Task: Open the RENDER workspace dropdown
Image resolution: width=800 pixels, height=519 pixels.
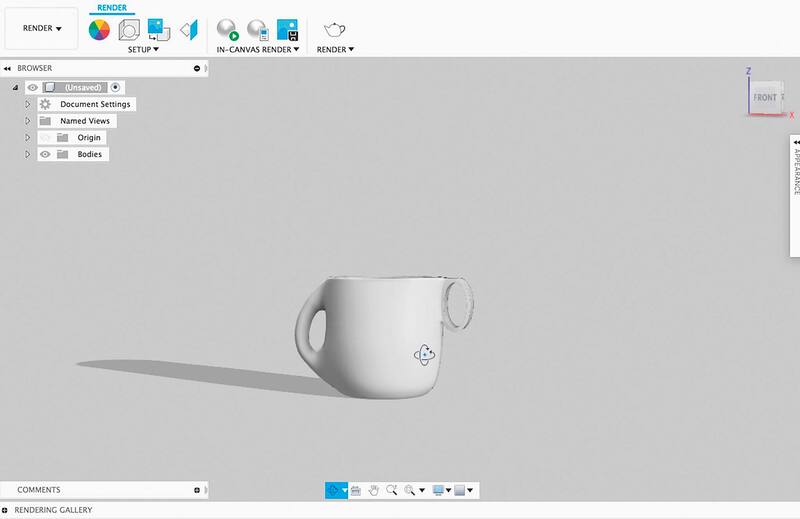Action: [x=42, y=29]
